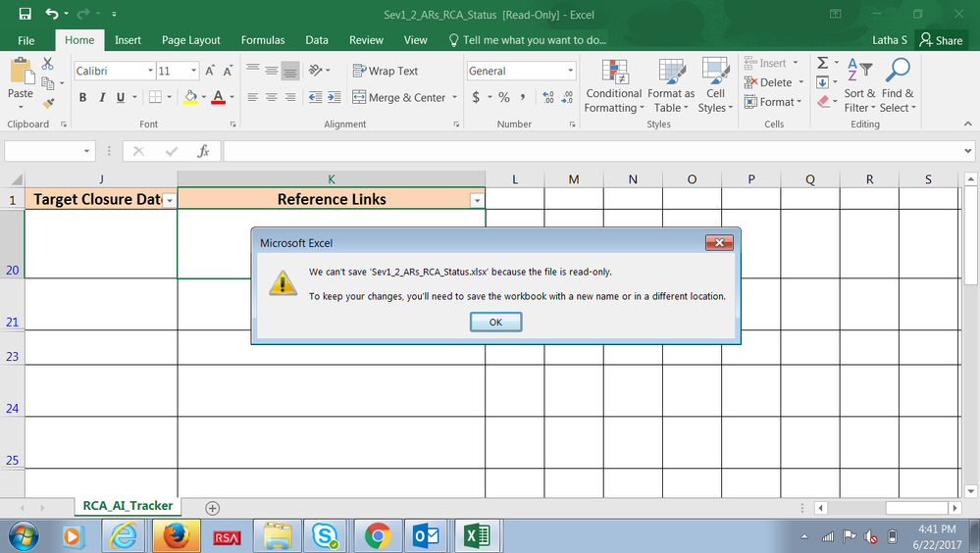Open the Calibri font name dropdown
The width and height of the screenshot is (980, 553).
[150, 71]
